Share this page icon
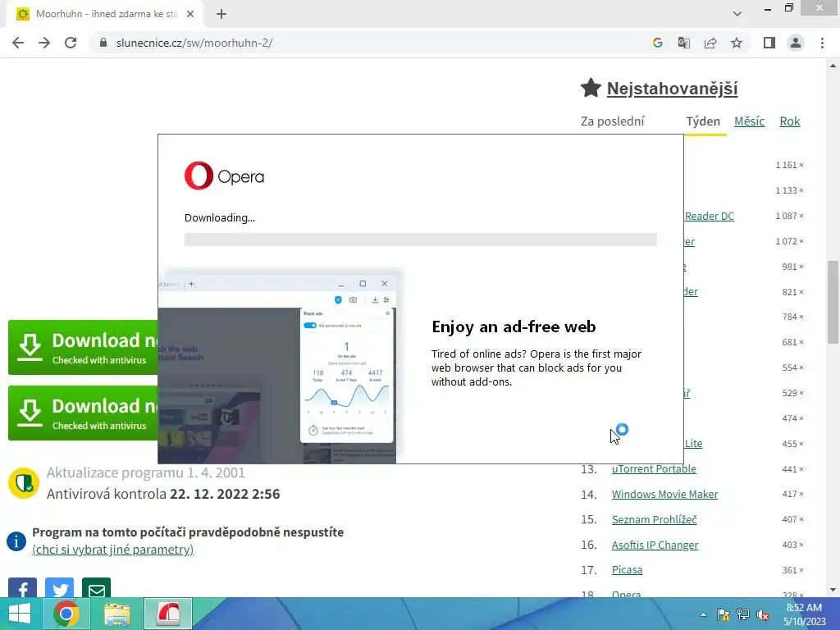Viewport: 840px width, 630px height. pos(710,43)
